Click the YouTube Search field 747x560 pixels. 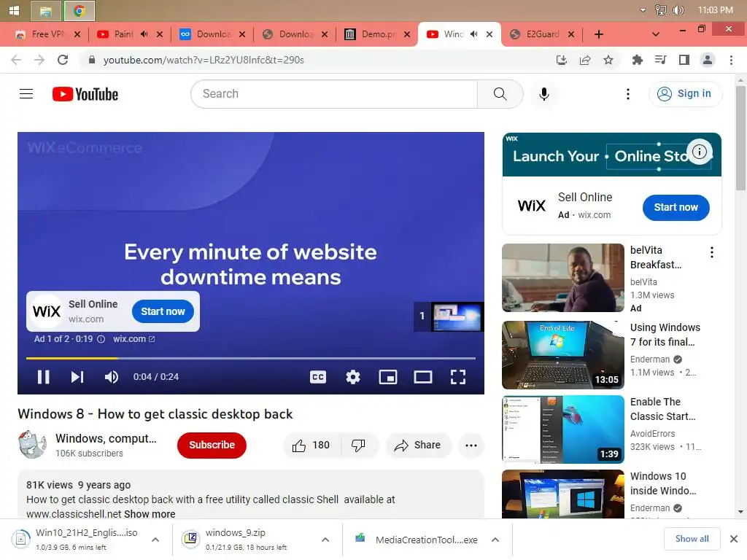click(x=334, y=94)
